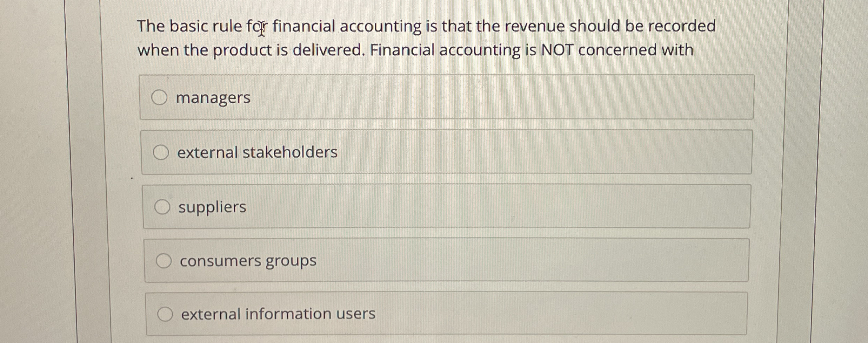Select the consumers groups radio button
Image resolution: width=868 pixels, height=343 pixels.
tap(164, 261)
